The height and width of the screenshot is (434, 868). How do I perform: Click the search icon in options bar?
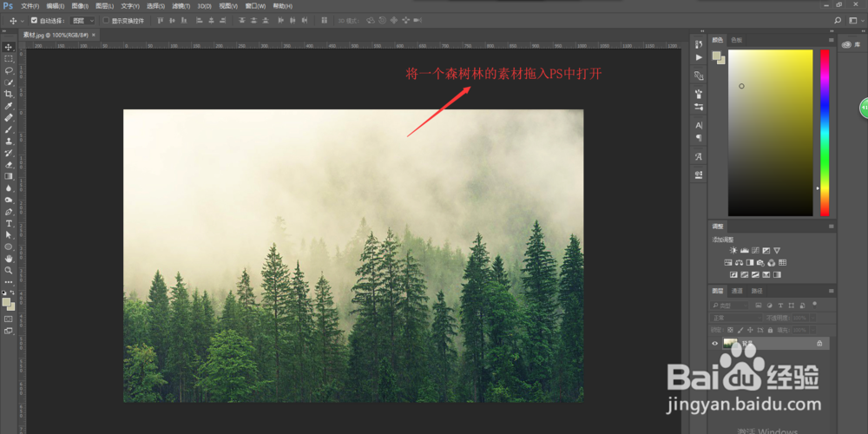(838, 21)
